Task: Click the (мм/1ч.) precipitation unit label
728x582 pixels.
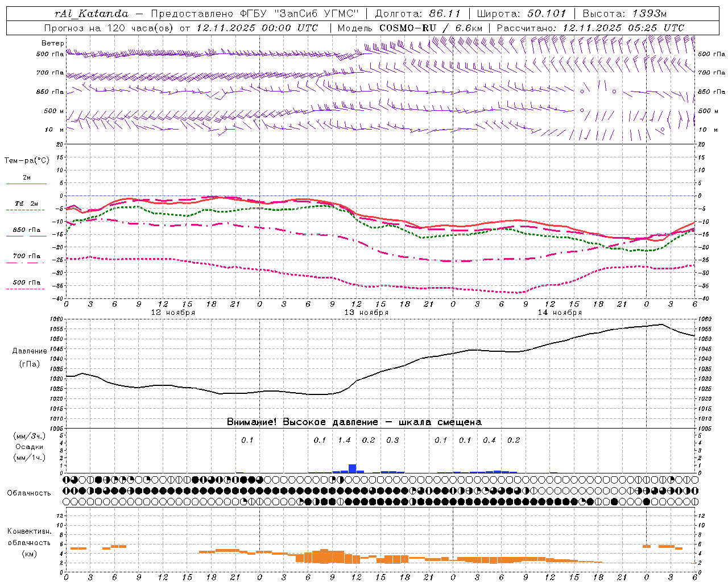Action: [x=30, y=458]
